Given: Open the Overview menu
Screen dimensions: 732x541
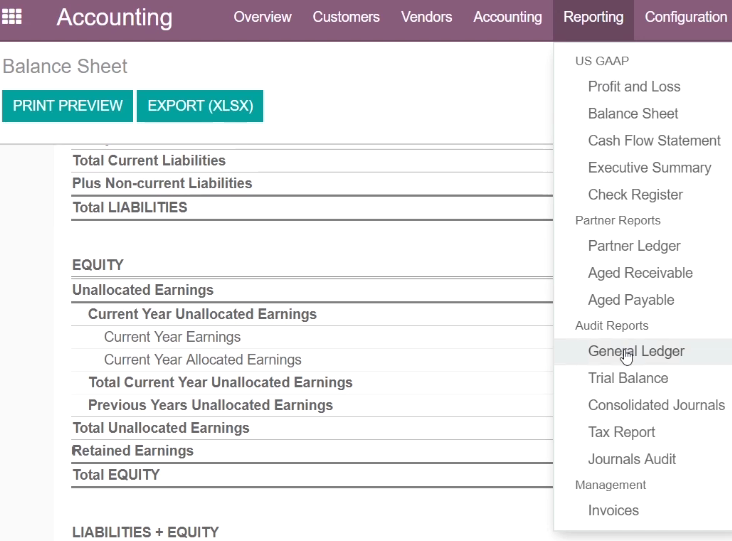Looking at the screenshot, I should pyautogui.click(x=262, y=17).
